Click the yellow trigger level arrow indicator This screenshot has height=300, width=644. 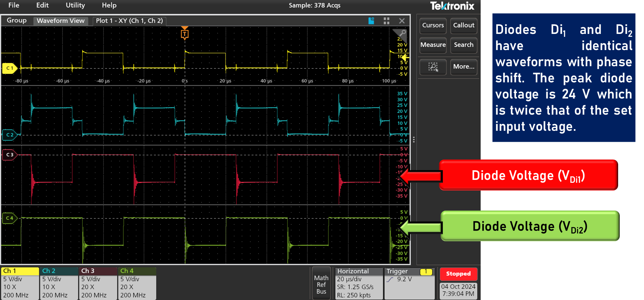click(x=405, y=57)
